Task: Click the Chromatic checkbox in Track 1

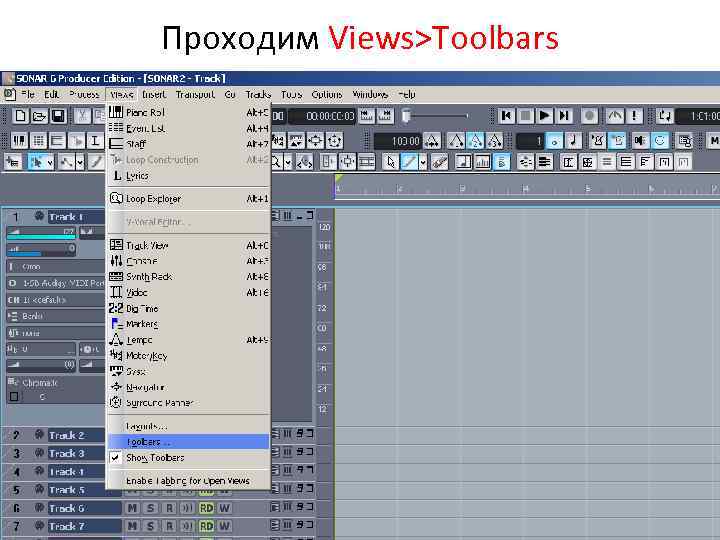Action: (x=14, y=396)
